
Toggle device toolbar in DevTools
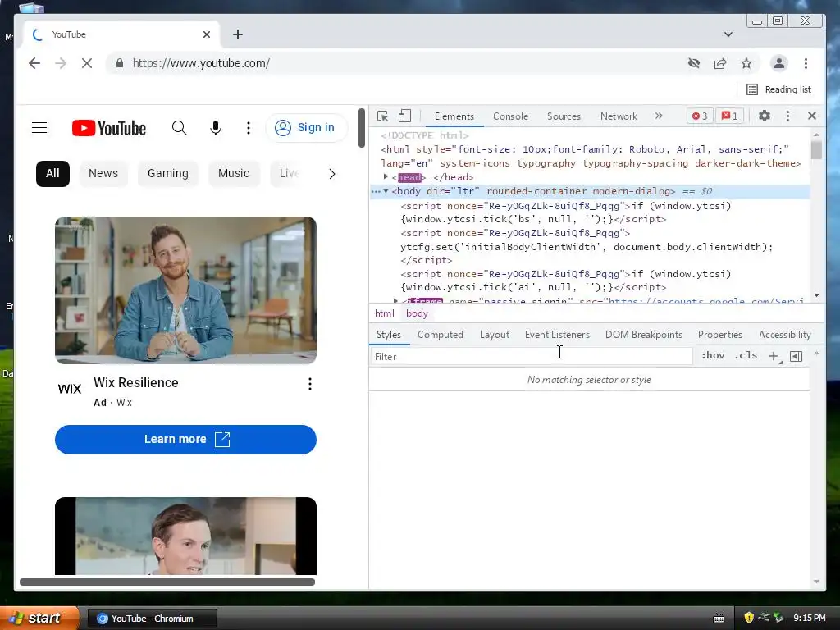(x=404, y=116)
